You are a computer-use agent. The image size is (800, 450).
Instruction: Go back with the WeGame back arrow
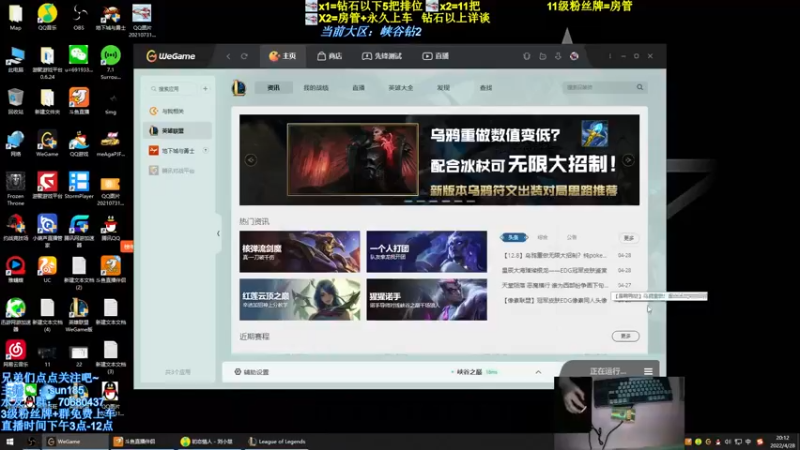click(228, 56)
